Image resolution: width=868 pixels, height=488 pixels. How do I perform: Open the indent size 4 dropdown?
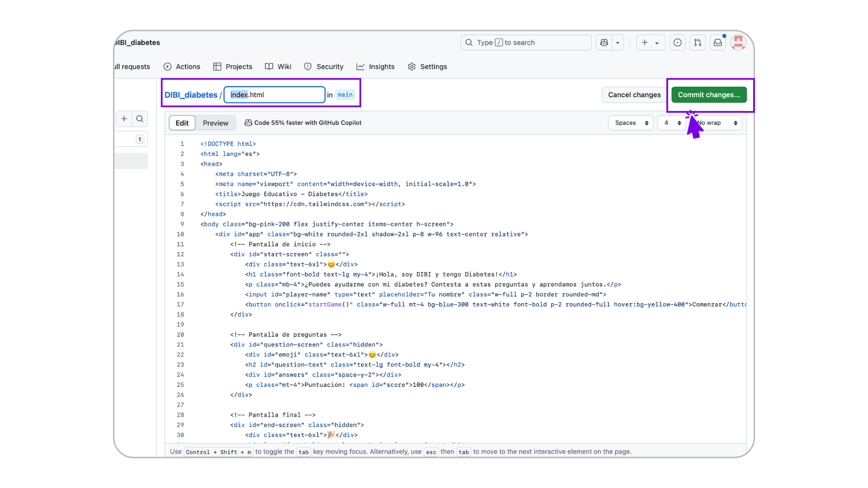672,123
